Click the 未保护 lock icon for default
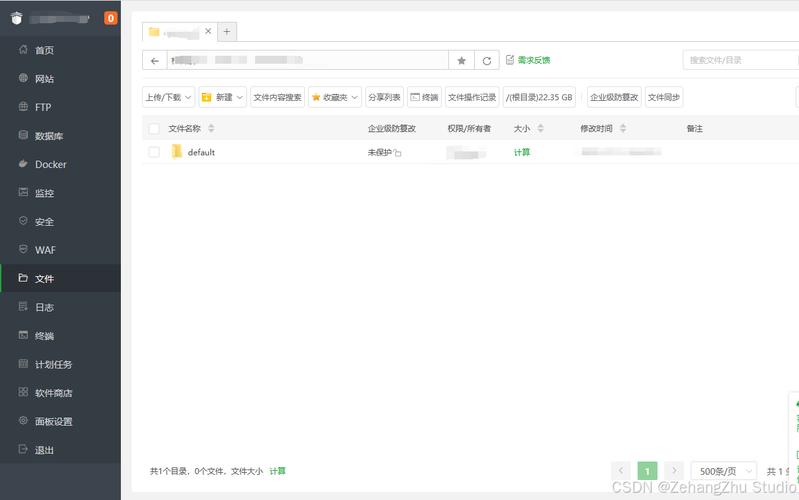This screenshot has width=799, height=500. (x=397, y=153)
